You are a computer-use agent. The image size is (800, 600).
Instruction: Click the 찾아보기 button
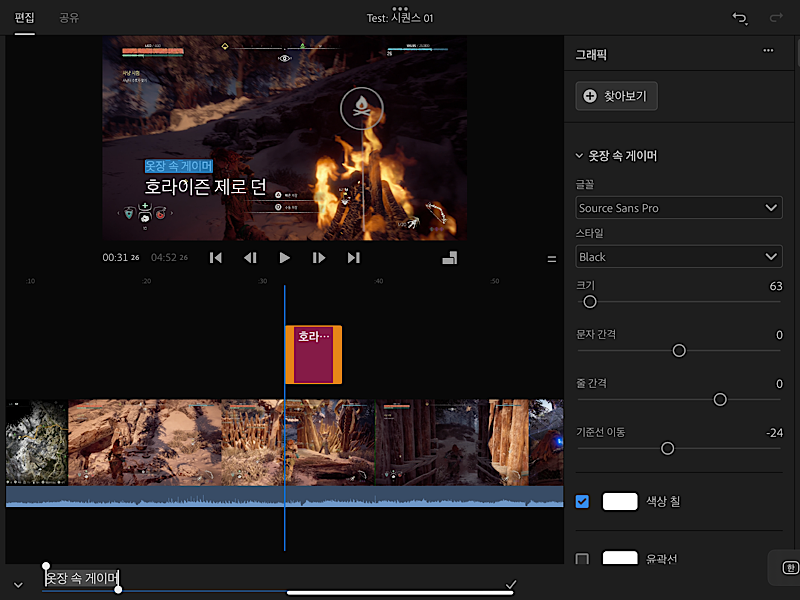tap(616, 96)
